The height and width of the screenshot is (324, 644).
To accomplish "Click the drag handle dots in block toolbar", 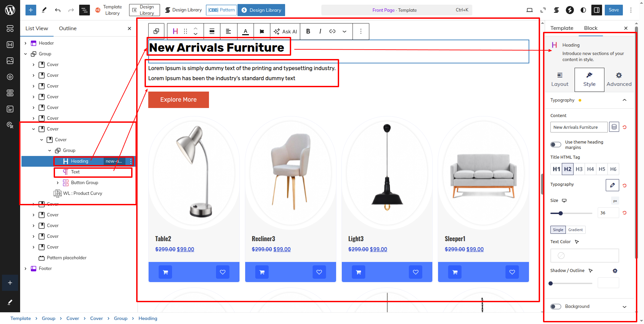I will pyautogui.click(x=185, y=31).
